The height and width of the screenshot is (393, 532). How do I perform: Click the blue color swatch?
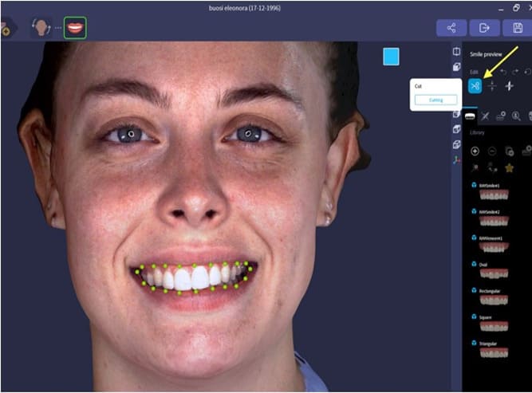(x=391, y=57)
